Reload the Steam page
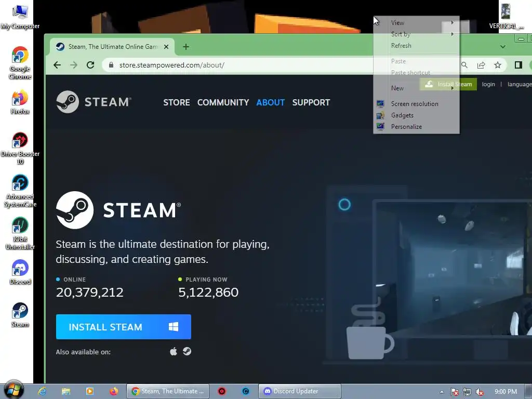Viewport: 532px width, 399px height. [90, 65]
